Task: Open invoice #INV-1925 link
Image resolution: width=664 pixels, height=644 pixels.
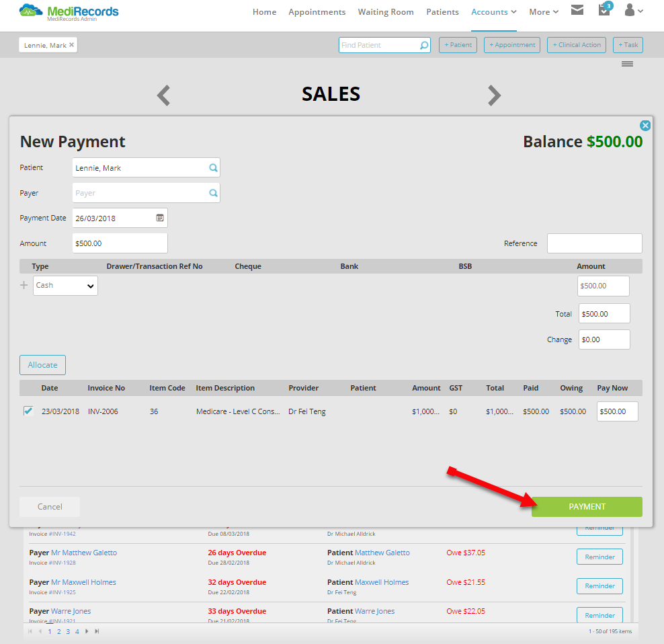Action: (63, 592)
